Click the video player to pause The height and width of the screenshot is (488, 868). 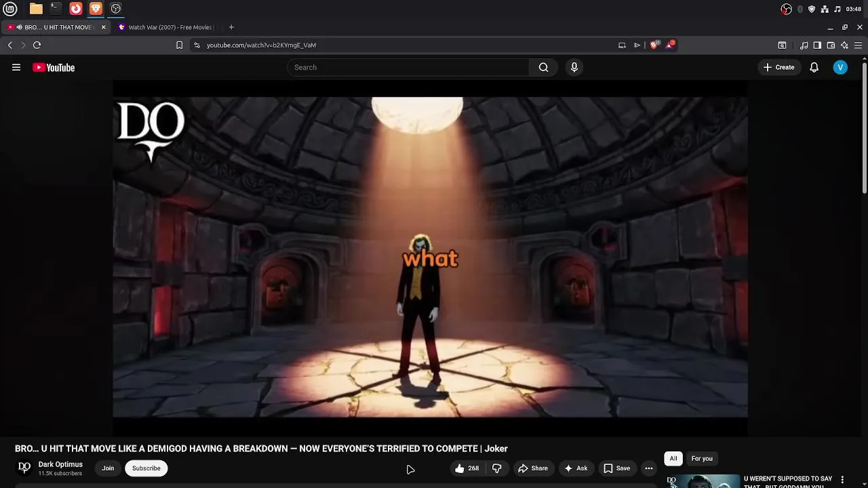[430, 257]
